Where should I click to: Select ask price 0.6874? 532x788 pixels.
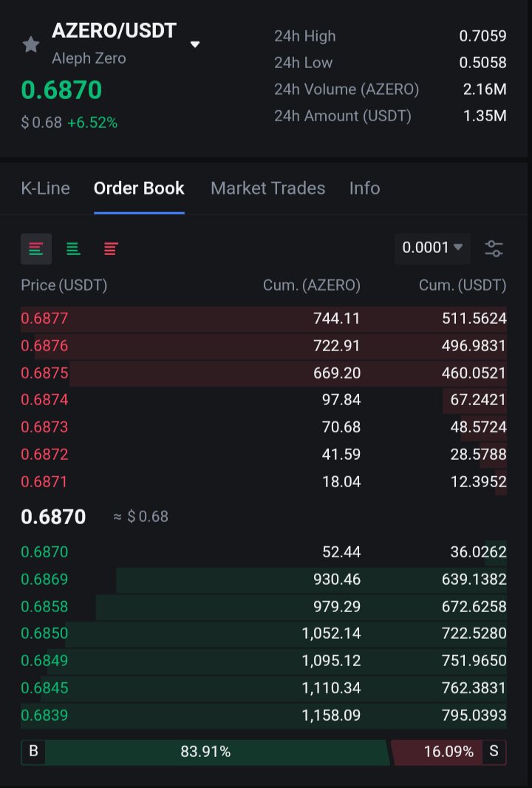click(44, 399)
